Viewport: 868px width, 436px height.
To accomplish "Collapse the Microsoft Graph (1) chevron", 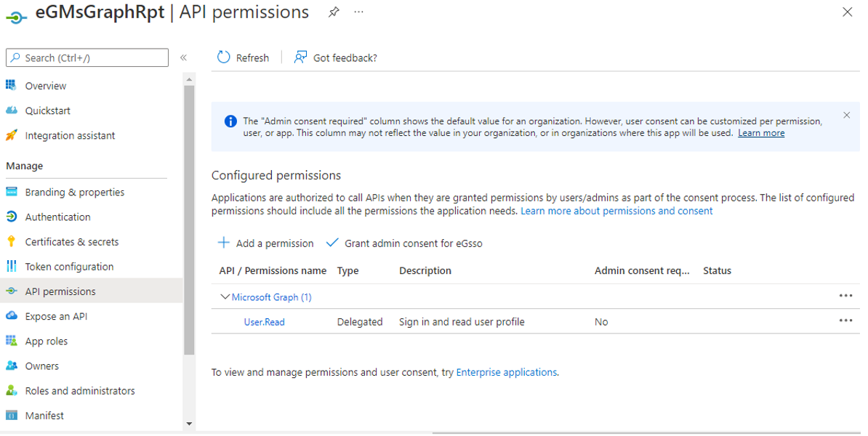I will tap(224, 297).
